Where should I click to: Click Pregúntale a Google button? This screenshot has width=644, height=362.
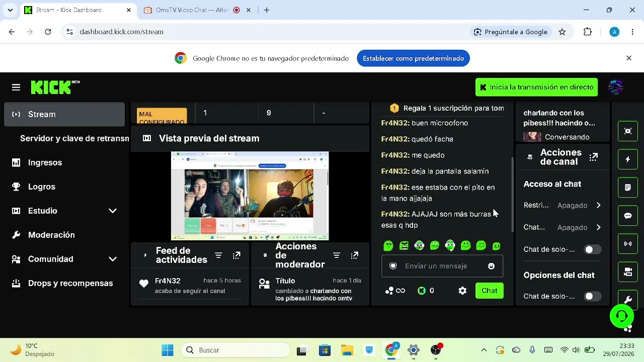point(510,32)
